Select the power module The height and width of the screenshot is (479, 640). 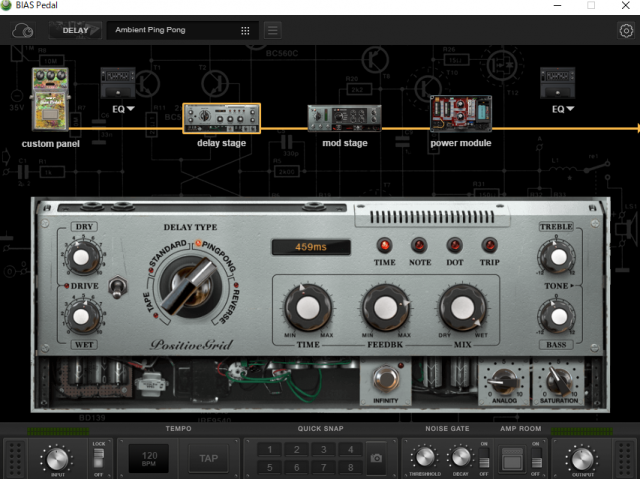point(461,113)
